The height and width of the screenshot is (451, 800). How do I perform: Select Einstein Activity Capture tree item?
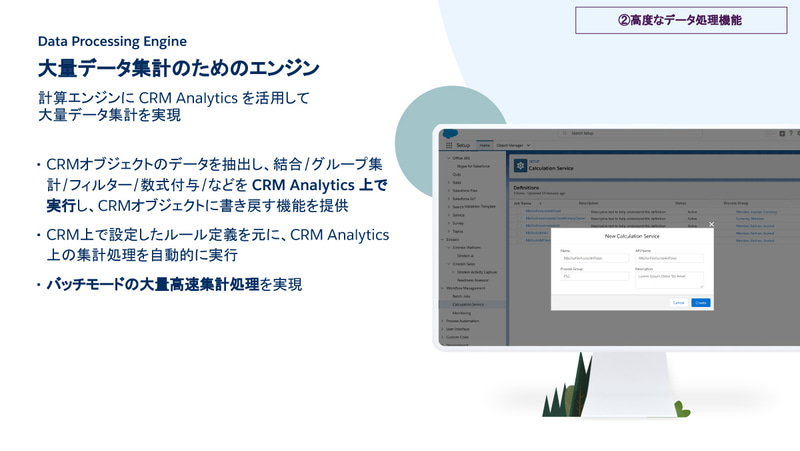click(477, 272)
